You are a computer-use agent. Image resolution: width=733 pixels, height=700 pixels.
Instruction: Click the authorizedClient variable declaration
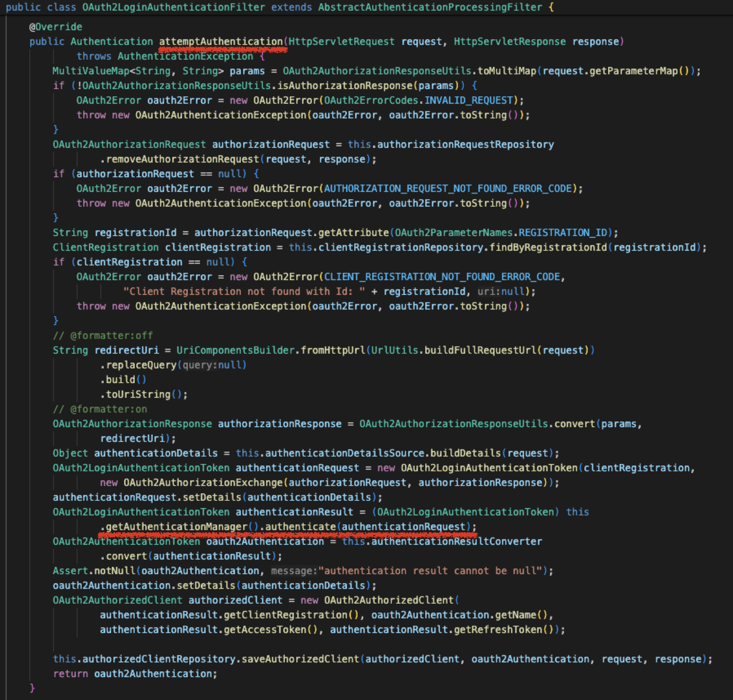click(235, 600)
